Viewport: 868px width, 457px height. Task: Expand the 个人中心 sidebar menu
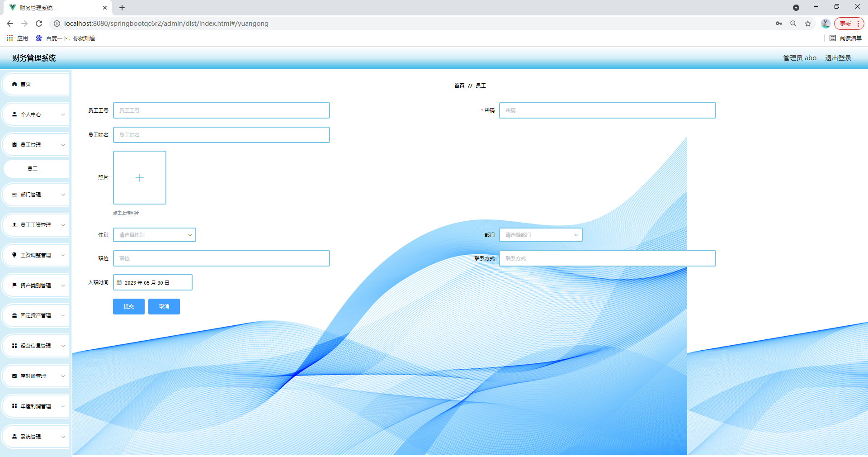36,114
